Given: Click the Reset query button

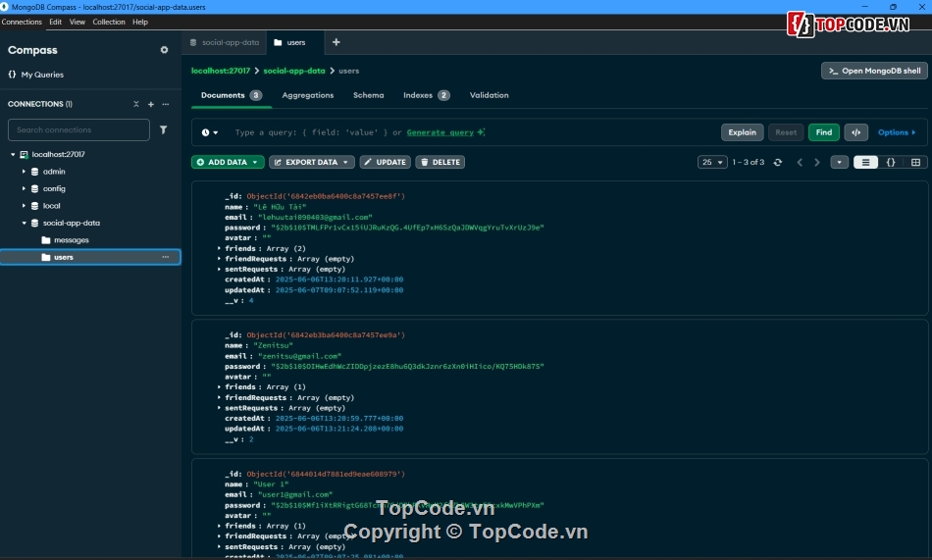Looking at the screenshot, I should (x=785, y=132).
